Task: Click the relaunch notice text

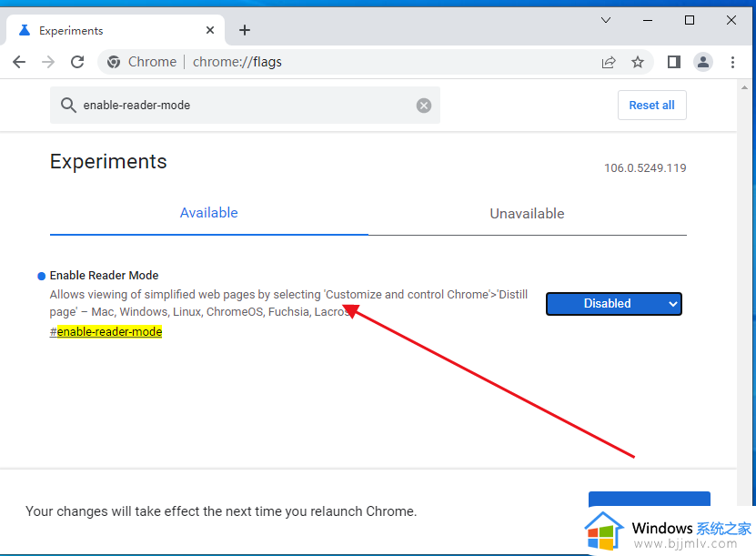Action: click(221, 511)
